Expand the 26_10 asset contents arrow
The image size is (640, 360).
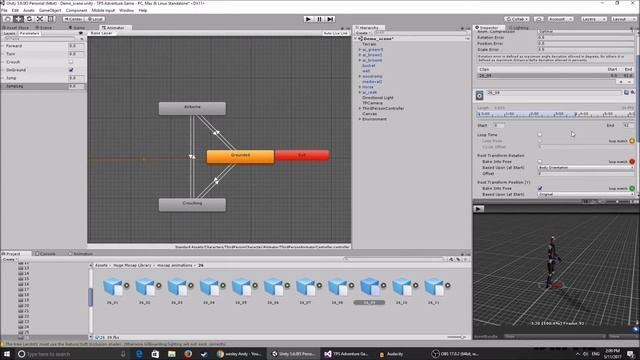tap(416, 285)
